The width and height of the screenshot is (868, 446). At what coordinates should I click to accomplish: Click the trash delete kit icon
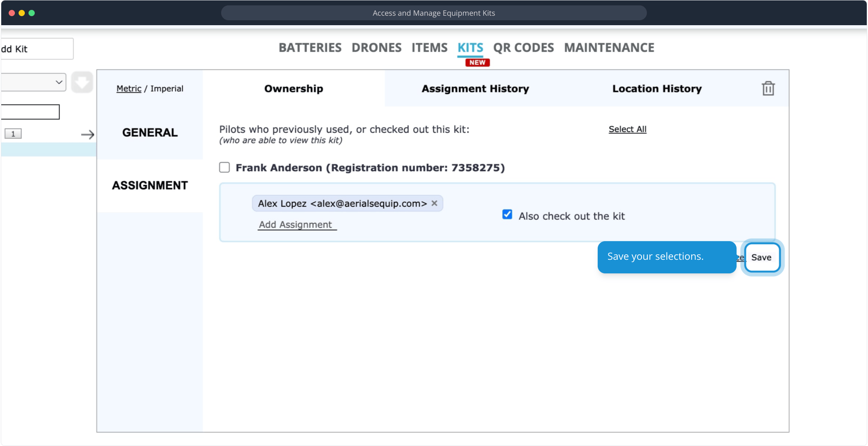768,89
